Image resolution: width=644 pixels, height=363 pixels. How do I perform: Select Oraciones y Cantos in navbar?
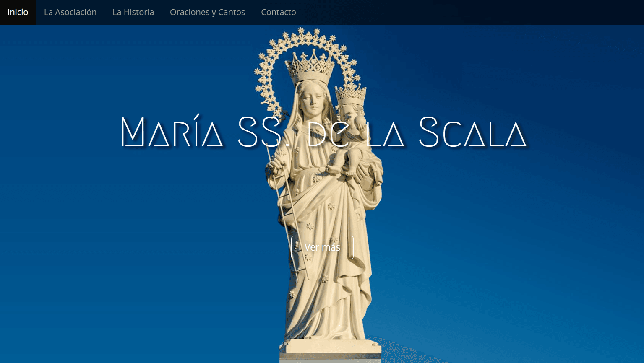click(x=207, y=12)
